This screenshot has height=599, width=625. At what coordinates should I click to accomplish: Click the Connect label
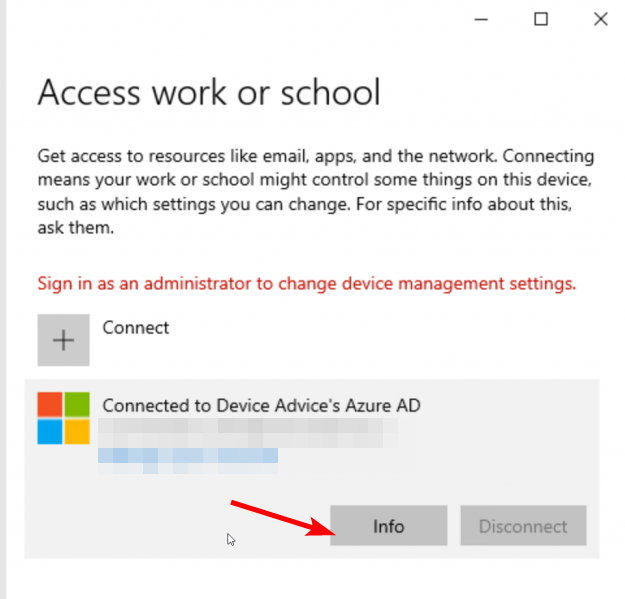coord(136,328)
